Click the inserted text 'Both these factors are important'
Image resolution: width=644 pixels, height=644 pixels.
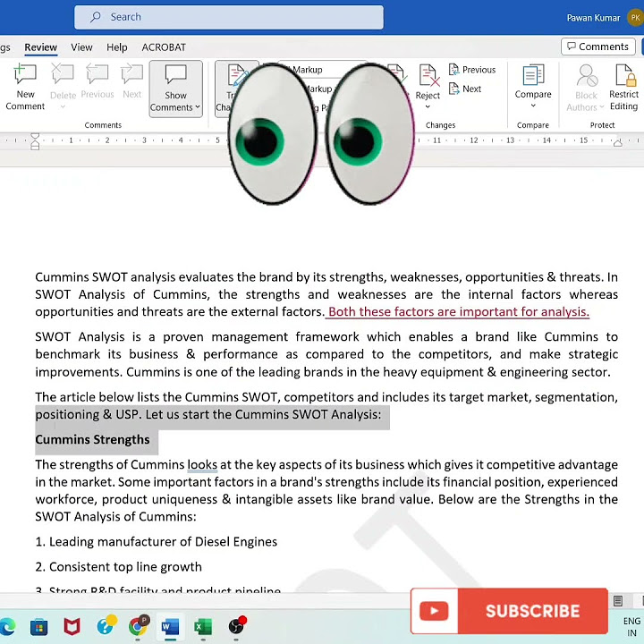[422, 312]
